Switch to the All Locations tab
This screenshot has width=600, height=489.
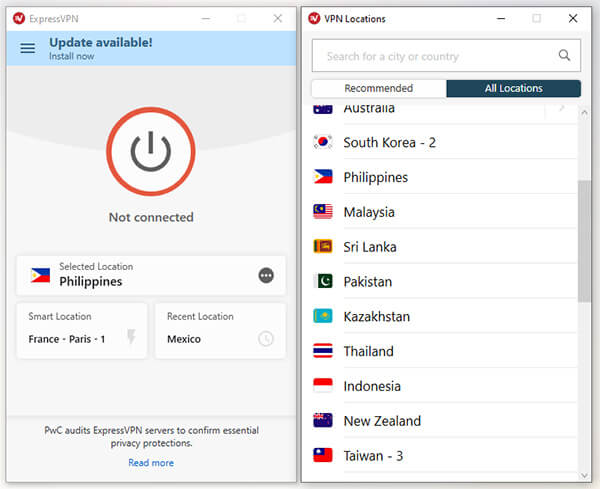514,88
